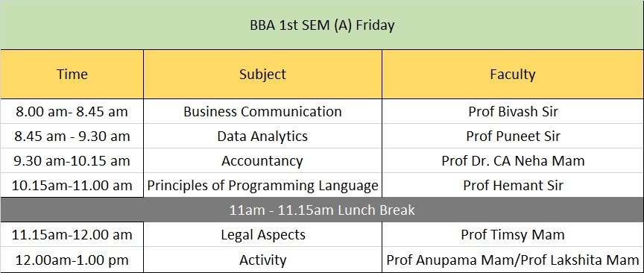644x273 pixels.
Task: Click the Time column header
Action: click(72, 75)
